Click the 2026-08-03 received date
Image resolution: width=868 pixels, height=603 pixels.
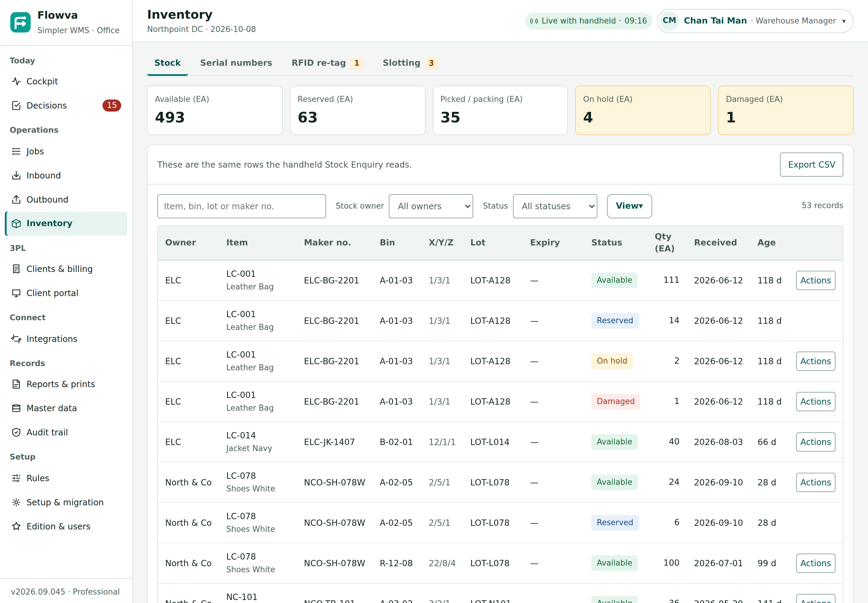pos(718,442)
